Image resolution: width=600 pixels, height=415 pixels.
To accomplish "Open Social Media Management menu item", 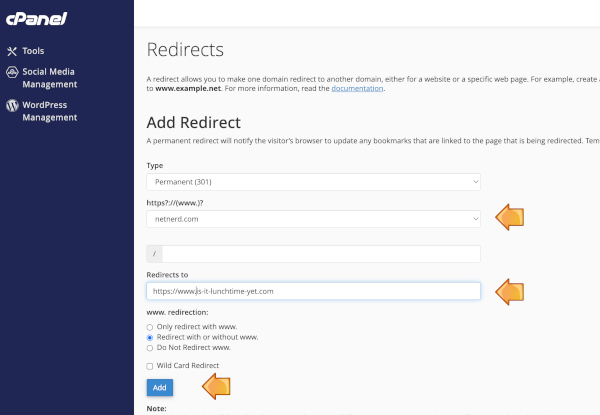I will tap(49, 78).
